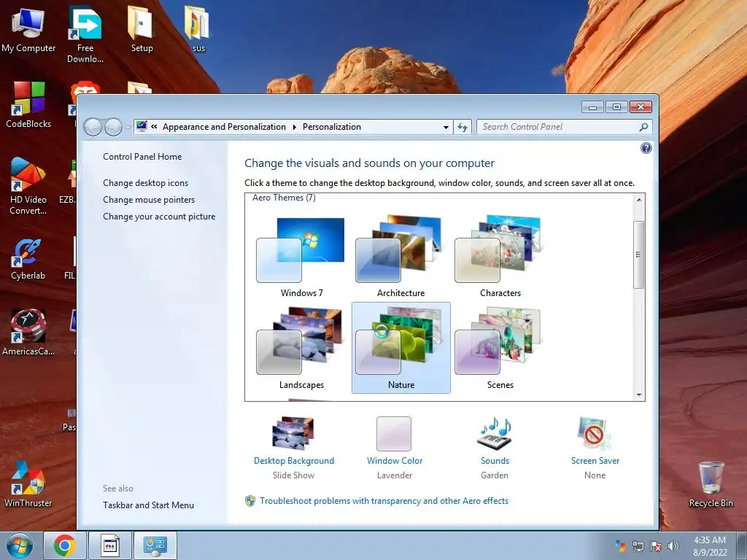The height and width of the screenshot is (560, 747).
Task: Launch Google Chrome from the taskbar
Action: pyautogui.click(x=64, y=545)
